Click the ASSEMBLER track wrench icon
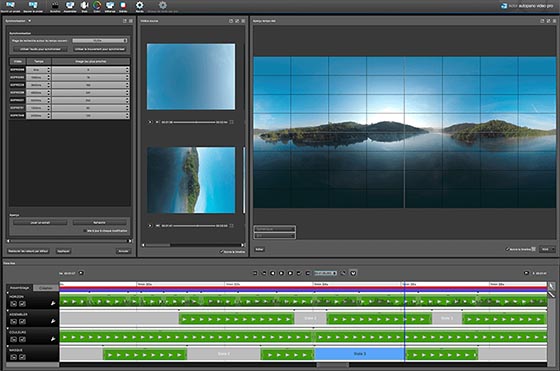The height and width of the screenshot is (371, 560). click(53, 321)
